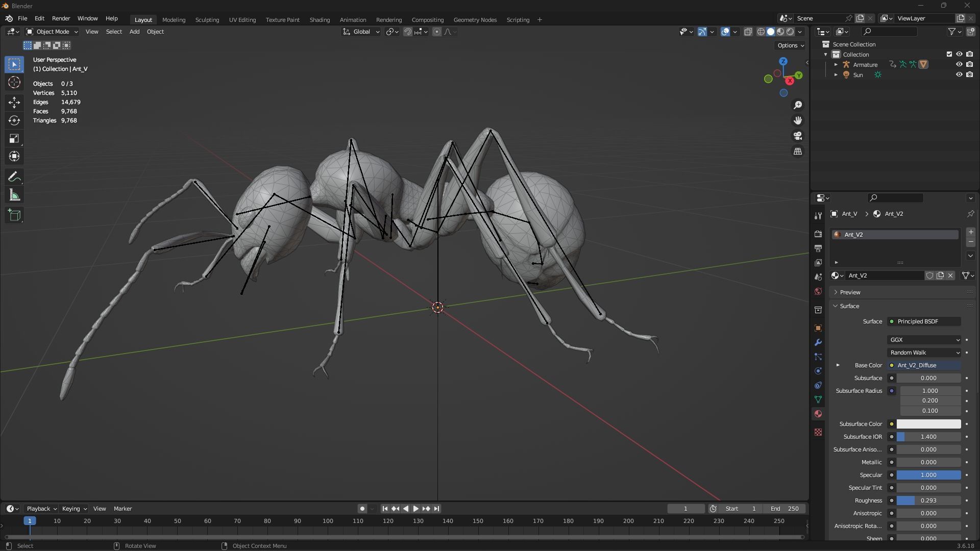Image resolution: width=980 pixels, height=551 pixels.
Task: Open Particles properties tab
Action: coord(818,357)
